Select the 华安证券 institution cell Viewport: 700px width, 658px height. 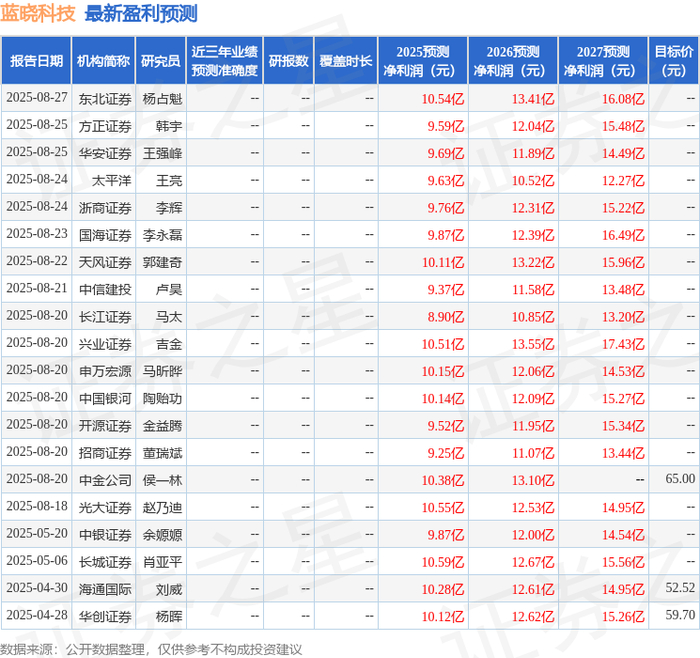[105, 154]
